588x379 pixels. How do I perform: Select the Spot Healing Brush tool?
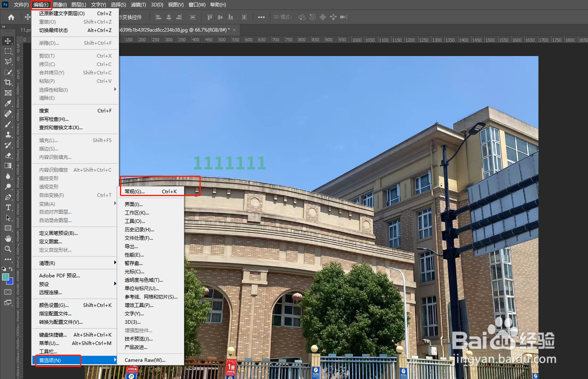[8, 114]
